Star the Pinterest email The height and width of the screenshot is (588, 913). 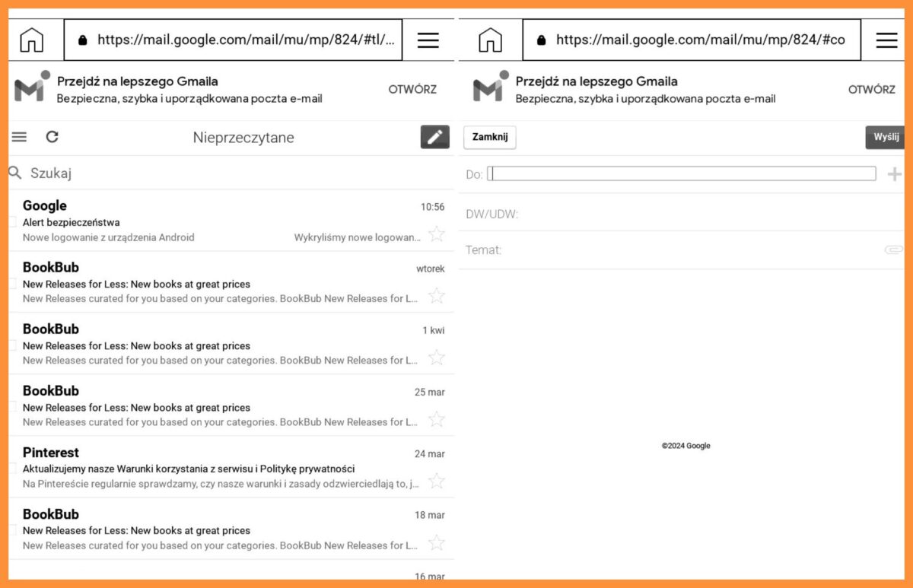[436, 481]
